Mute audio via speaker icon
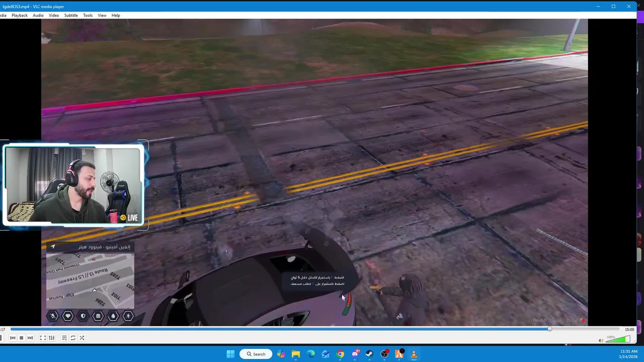644x362 pixels. pyautogui.click(x=601, y=340)
